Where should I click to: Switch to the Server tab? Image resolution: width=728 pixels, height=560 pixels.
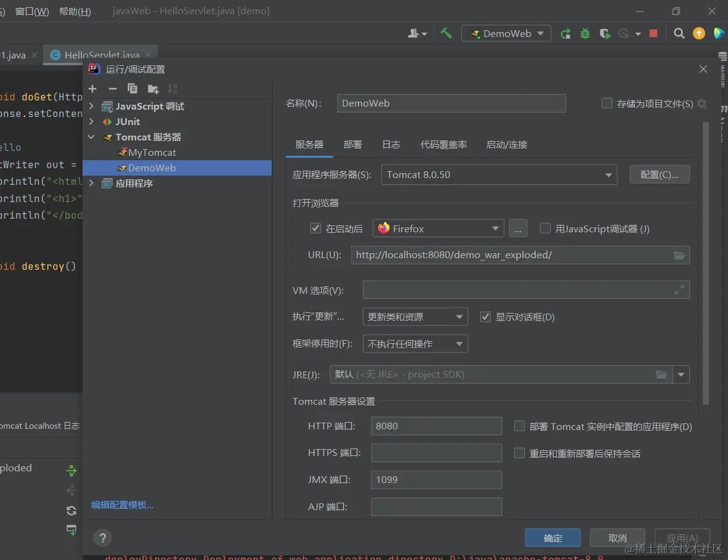point(309,145)
